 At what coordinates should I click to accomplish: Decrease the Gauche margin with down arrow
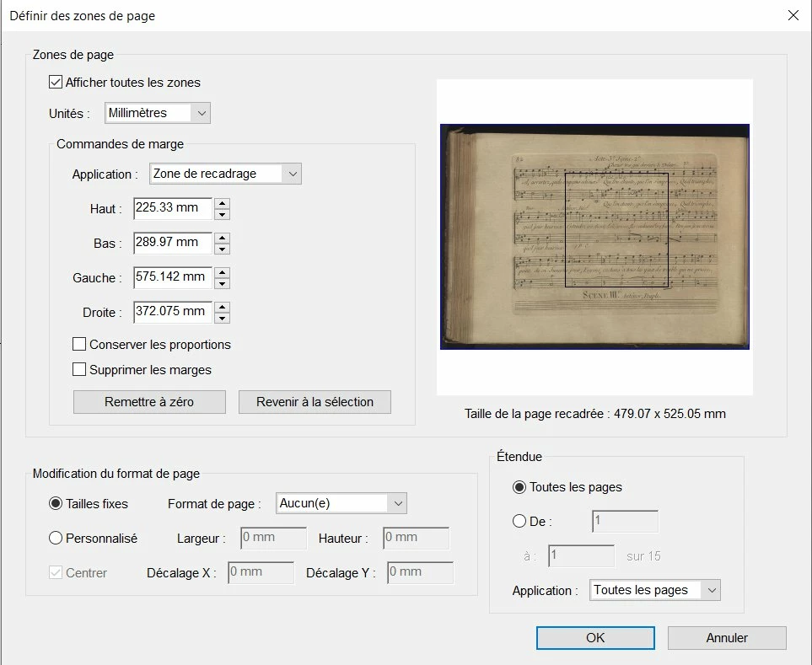click(x=222, y=283)
